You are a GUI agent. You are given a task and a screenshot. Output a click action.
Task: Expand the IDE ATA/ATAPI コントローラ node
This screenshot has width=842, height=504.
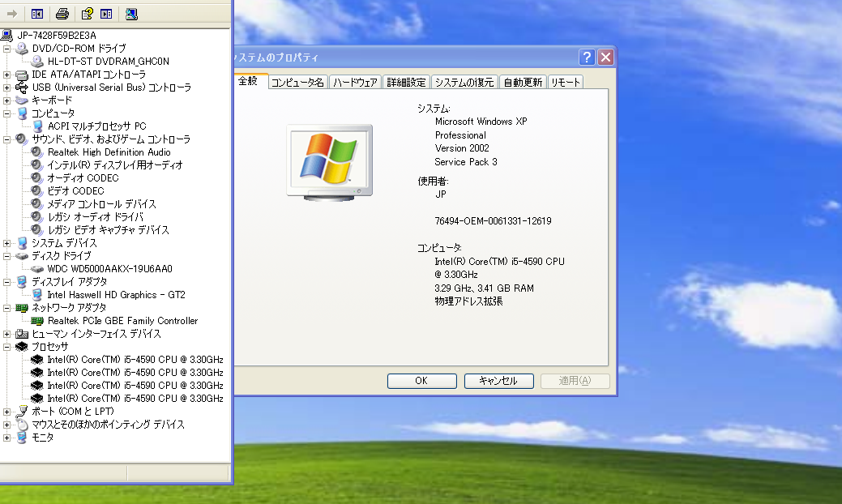click(x=7, y=75)
